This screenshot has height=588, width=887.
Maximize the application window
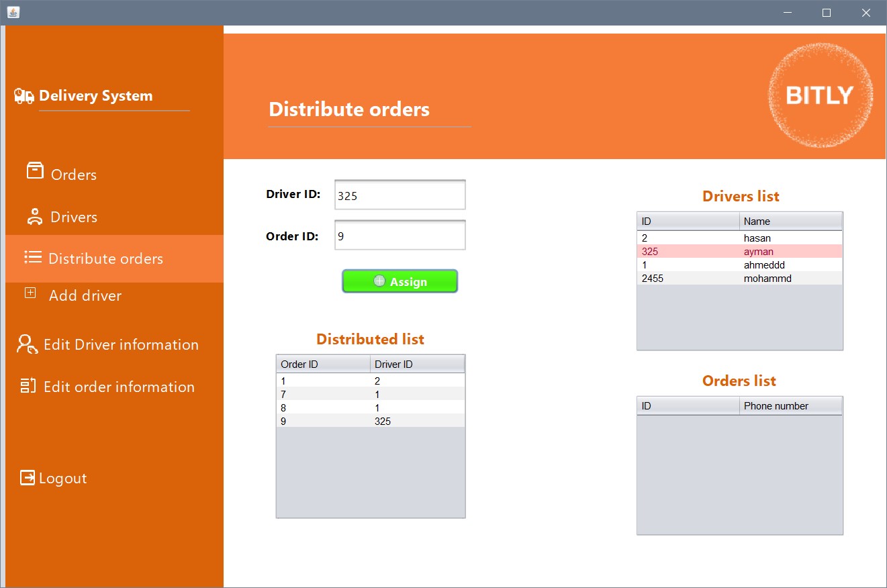(x=827, y=13)
